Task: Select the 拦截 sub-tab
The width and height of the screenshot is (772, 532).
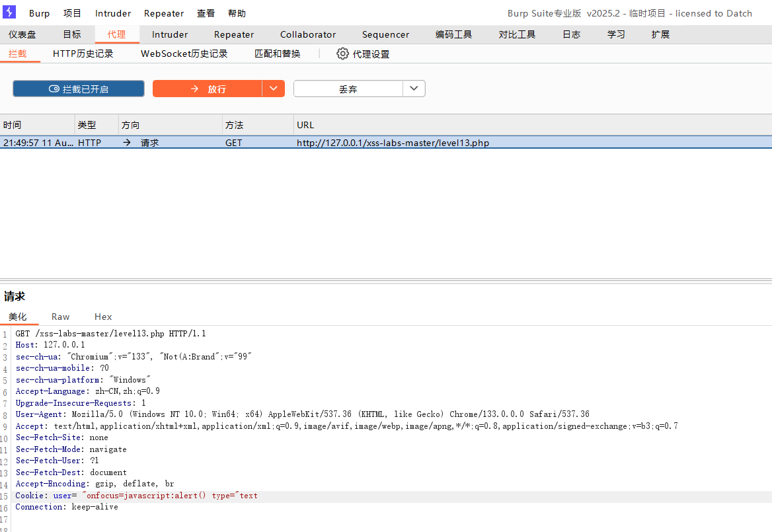Action: pyautogui.click(x=17, y=54)
